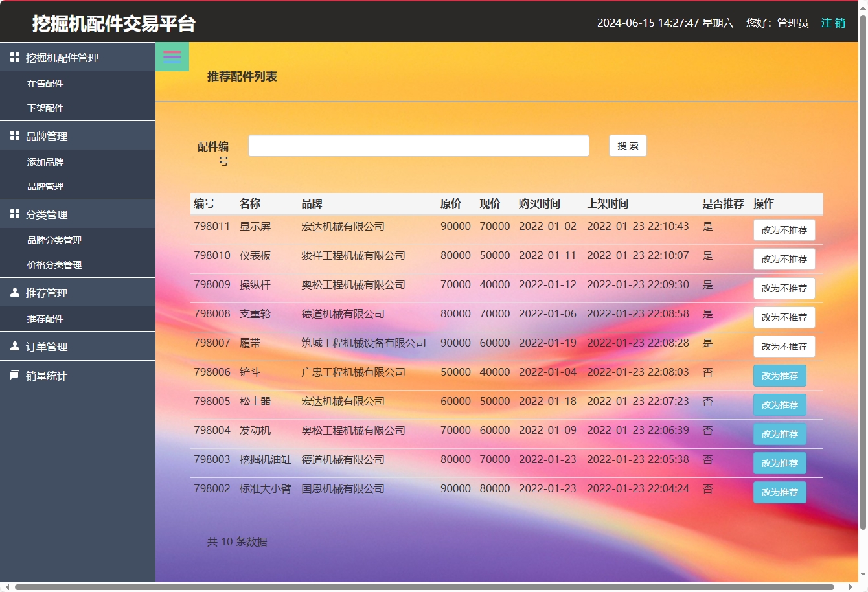Open the 在售配件 menu item
868x592 pixels.
45,83
